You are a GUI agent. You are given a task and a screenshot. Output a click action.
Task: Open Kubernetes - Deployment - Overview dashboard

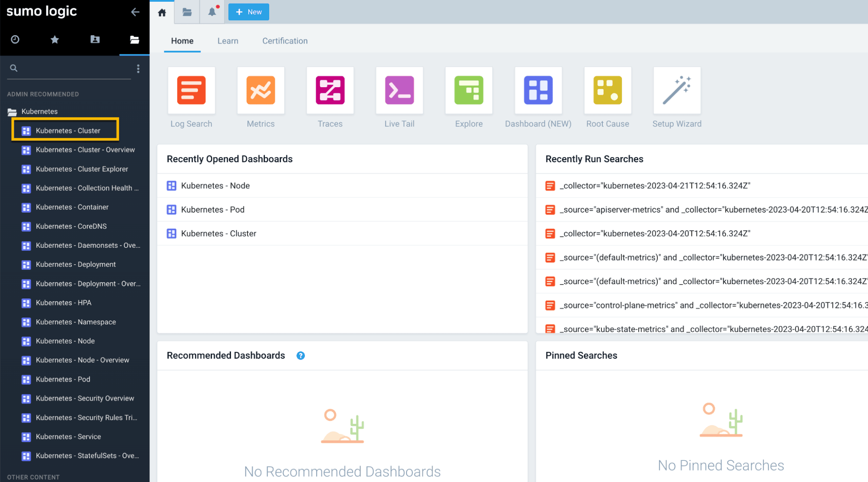(81, 284)
